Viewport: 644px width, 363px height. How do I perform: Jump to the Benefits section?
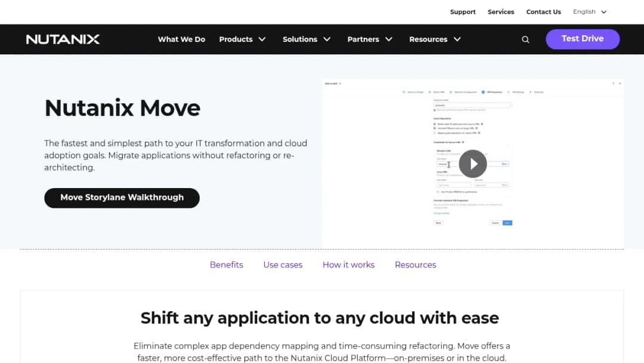coord(227,264)
